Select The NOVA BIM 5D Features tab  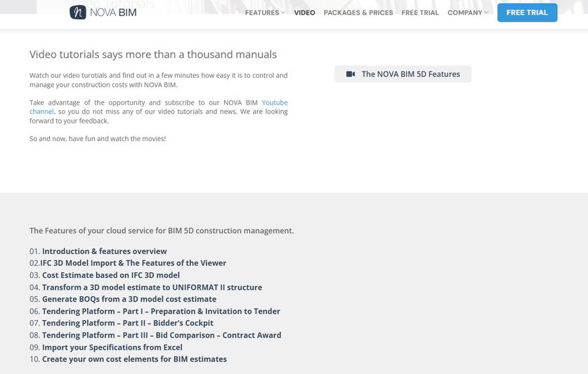[x=403, y=74]
